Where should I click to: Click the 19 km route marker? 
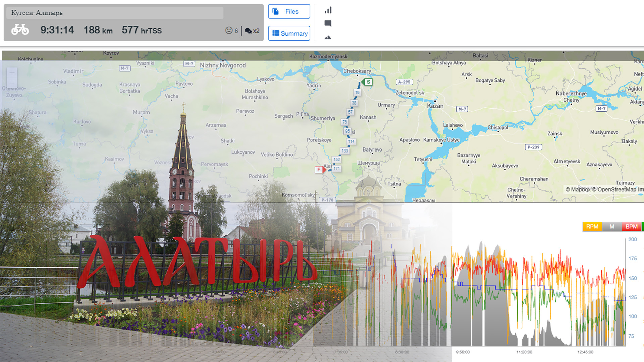point(357,93)
